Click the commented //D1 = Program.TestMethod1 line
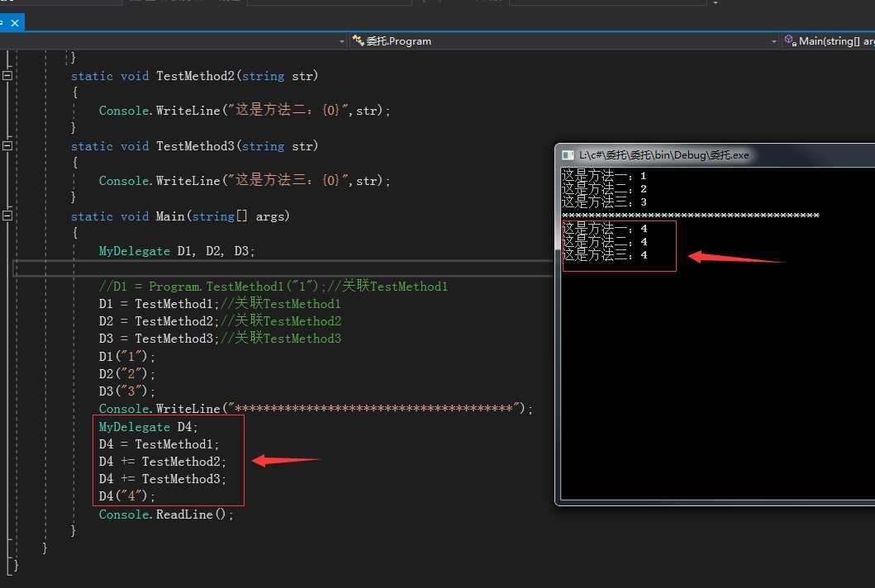 point(273,287)
